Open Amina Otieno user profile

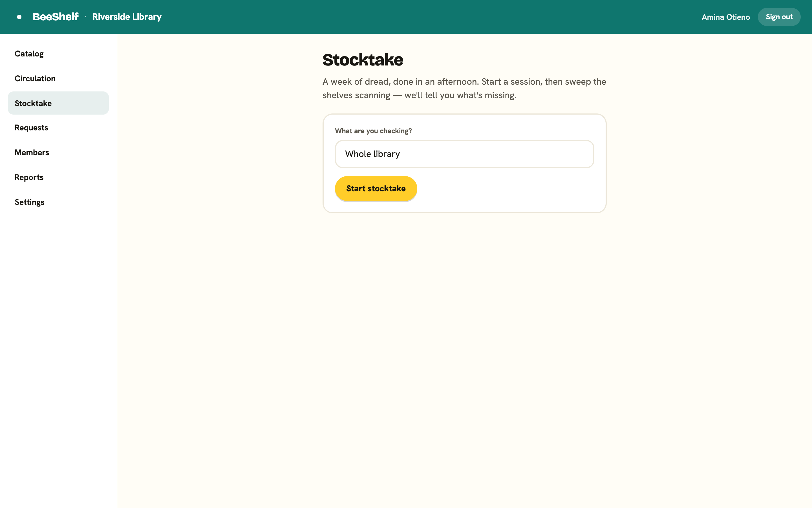[x=725, y=17]
